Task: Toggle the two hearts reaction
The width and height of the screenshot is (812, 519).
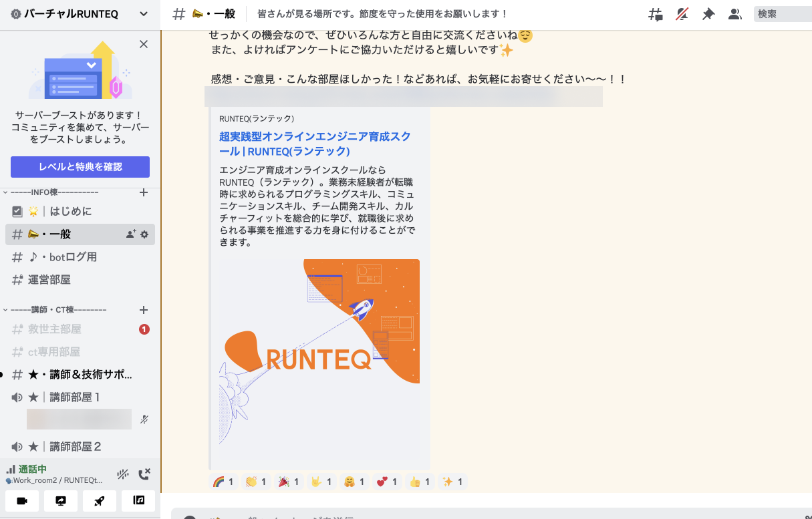Action: pyautogui.click(x=387, y=481)
